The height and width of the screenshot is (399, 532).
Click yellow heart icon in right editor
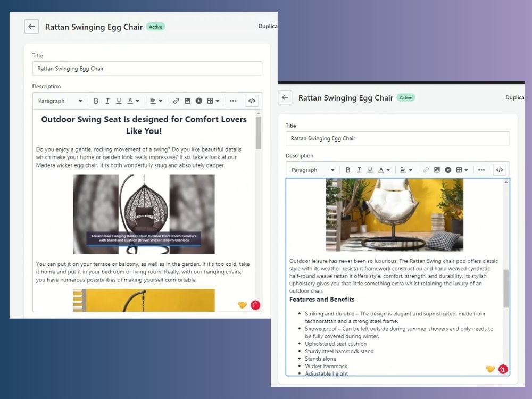click(x=491, y=369)
